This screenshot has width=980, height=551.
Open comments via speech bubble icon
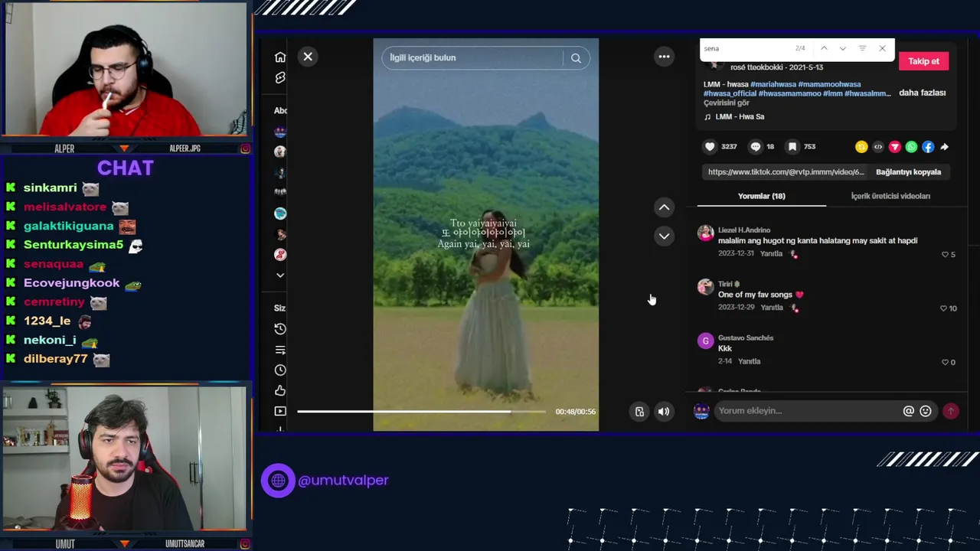click(x=756, y=147)
